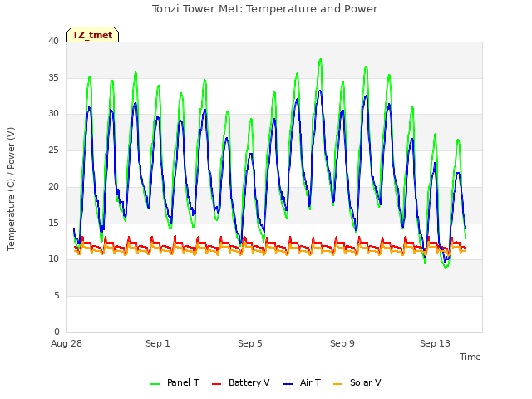Click the 20 y-axis tick label
Image resolution: width=532 pixels, height=399 pixels.
(x=53, y=186)
